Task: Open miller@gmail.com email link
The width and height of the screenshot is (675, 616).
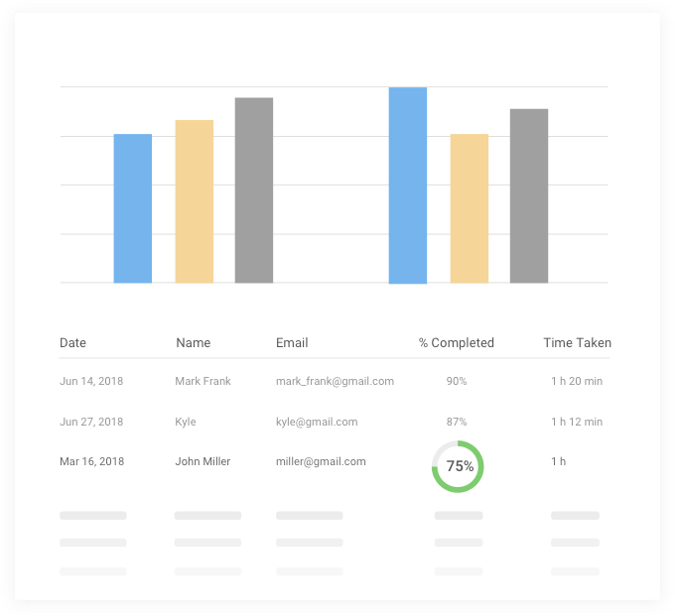Action: pos(321,461)
